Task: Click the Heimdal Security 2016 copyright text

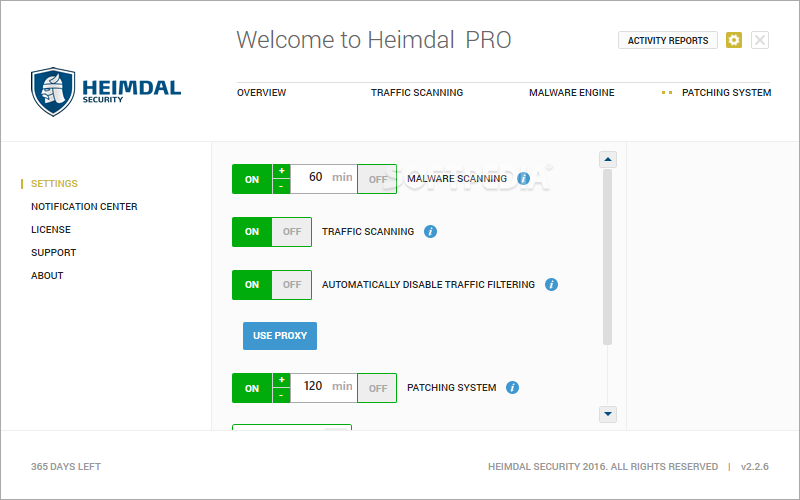Action: click(x=603, y=467)
